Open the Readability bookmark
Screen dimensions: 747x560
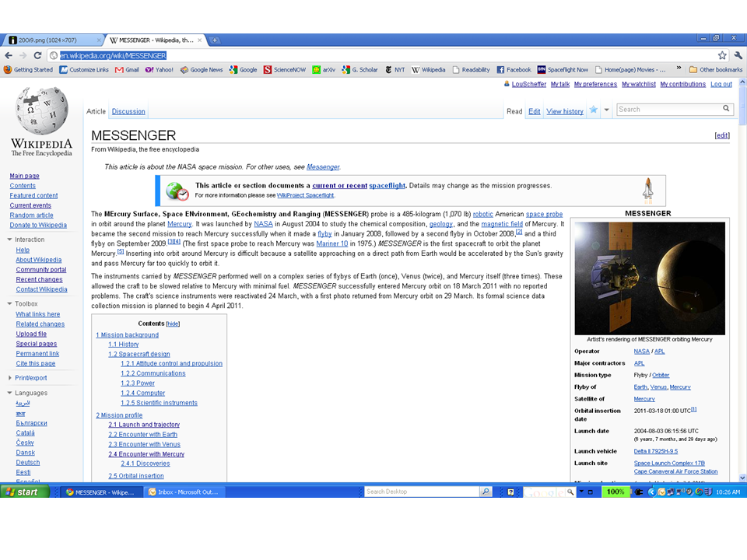[x=472, y=69]
